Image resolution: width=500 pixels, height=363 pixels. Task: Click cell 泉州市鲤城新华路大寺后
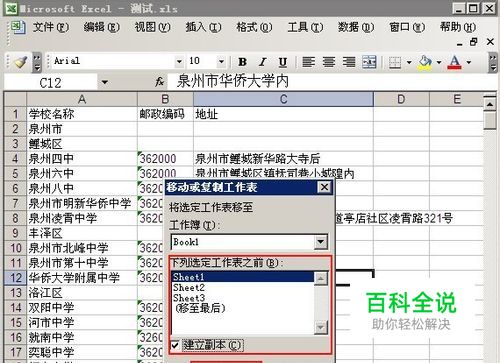point(283,159)
